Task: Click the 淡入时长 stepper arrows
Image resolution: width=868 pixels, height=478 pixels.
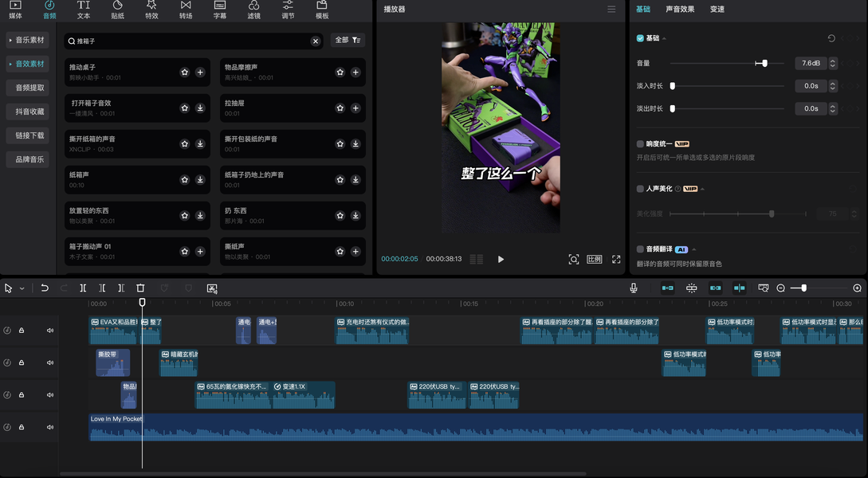Action: tap(833, 86)
